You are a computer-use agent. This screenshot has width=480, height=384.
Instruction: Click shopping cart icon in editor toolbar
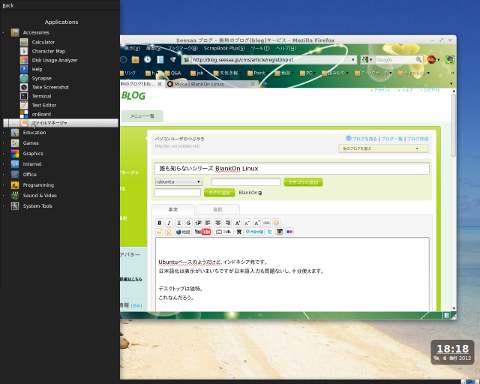point(239,232)
